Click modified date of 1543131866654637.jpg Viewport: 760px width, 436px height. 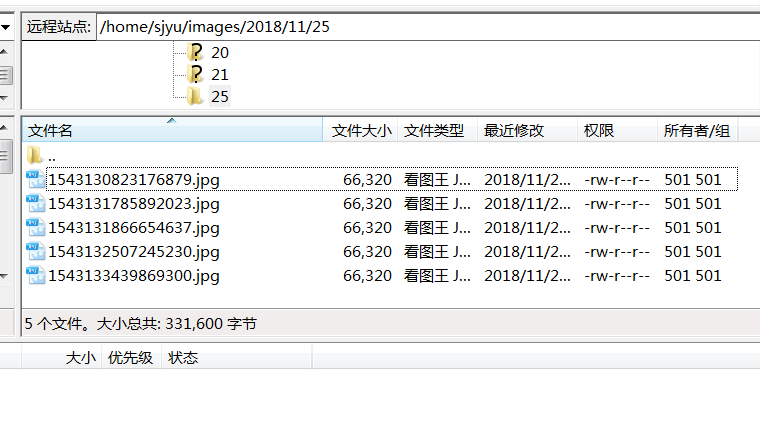click(x=527, y=228)
